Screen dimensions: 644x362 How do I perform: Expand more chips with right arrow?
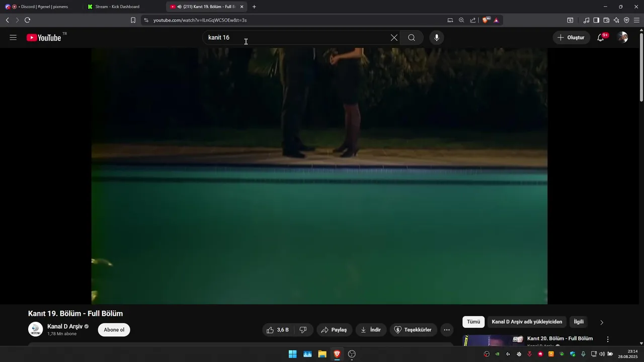pos(602,322)
